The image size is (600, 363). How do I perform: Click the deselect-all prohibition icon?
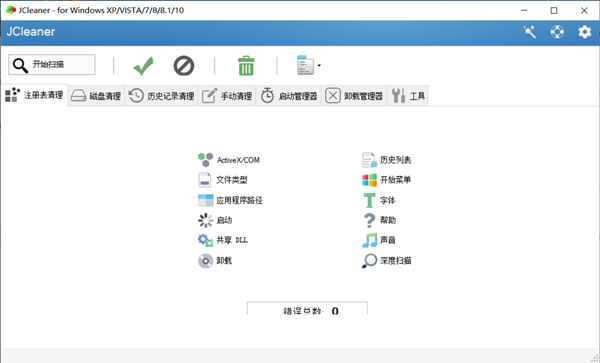(x=184, y=66)
